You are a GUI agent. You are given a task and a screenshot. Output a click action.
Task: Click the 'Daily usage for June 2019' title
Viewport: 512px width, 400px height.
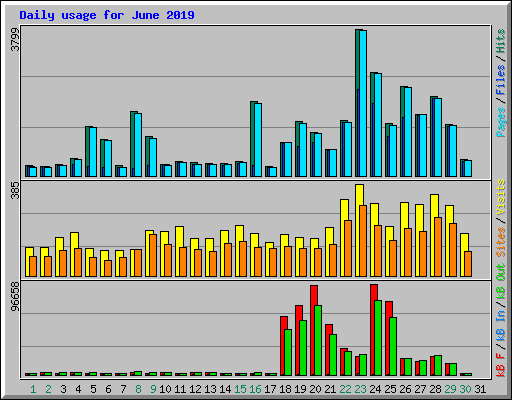[x=107, y=15]
